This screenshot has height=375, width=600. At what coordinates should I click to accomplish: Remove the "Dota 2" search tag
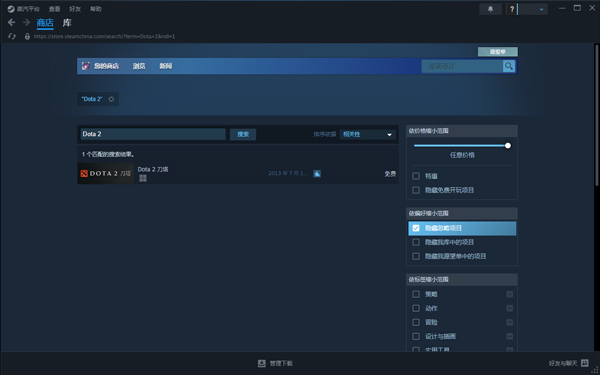pyautogui.click(x=111, y=99)
